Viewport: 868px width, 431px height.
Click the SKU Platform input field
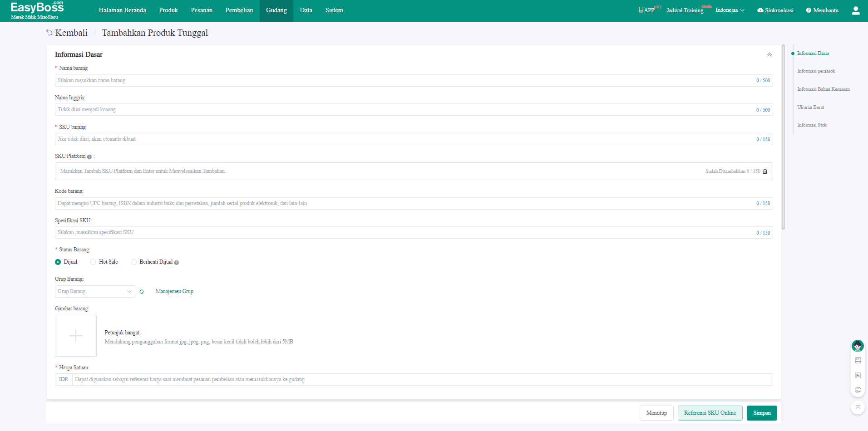coord(414,171)
